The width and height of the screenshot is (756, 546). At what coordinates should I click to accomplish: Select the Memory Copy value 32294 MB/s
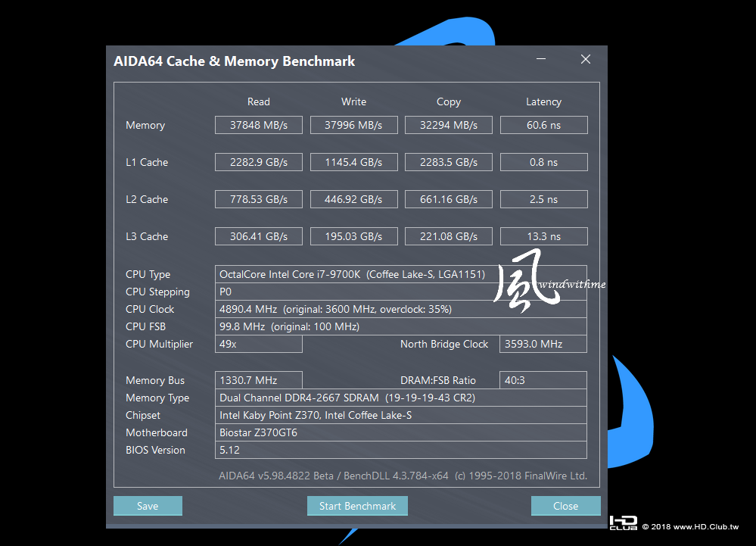449,125
